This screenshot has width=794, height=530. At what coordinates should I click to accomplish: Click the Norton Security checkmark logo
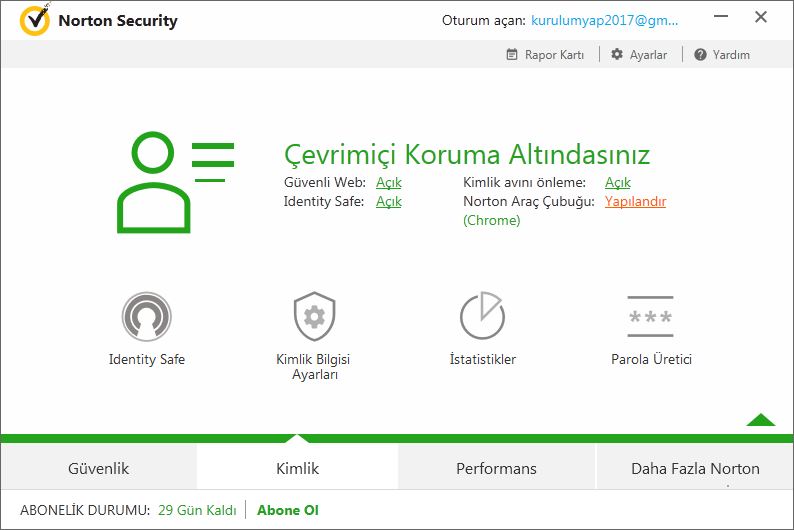tap(34, 20)
